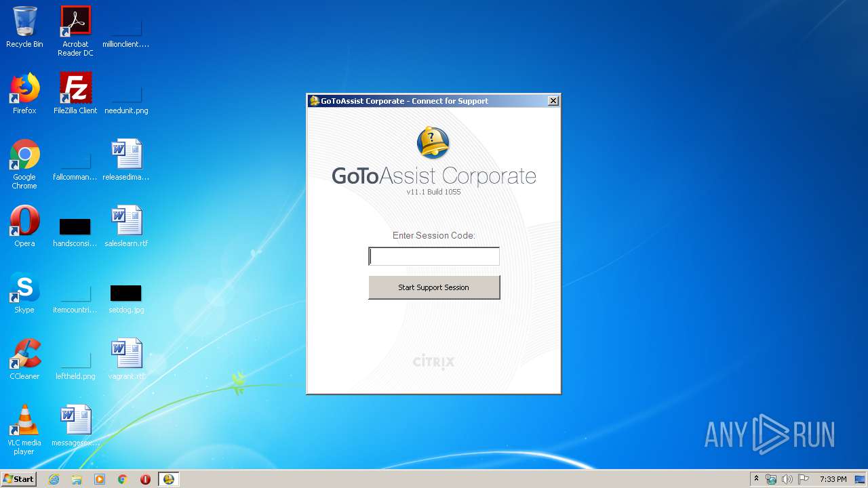The width and height of the screenshot is (868, 488).
Task: Select GoToAssist taskbar button
Action: (168, 479)
